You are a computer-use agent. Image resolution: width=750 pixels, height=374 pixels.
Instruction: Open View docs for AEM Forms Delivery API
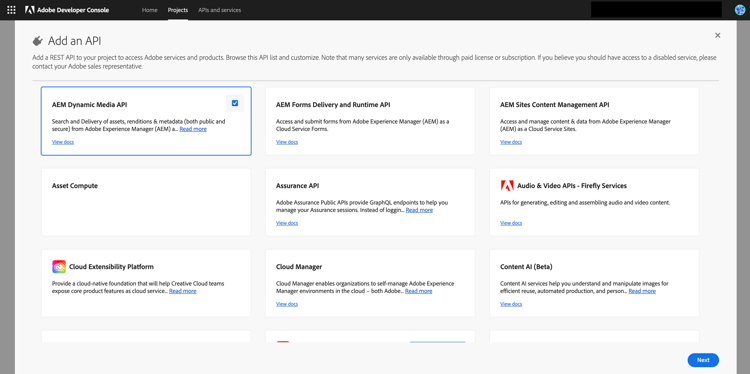point(287,142)
